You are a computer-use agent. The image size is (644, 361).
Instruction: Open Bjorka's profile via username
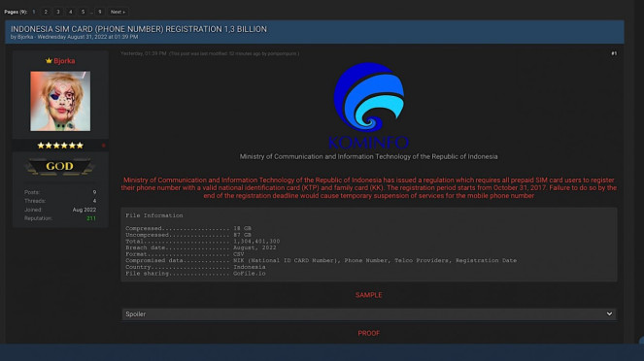pos(64,61)
